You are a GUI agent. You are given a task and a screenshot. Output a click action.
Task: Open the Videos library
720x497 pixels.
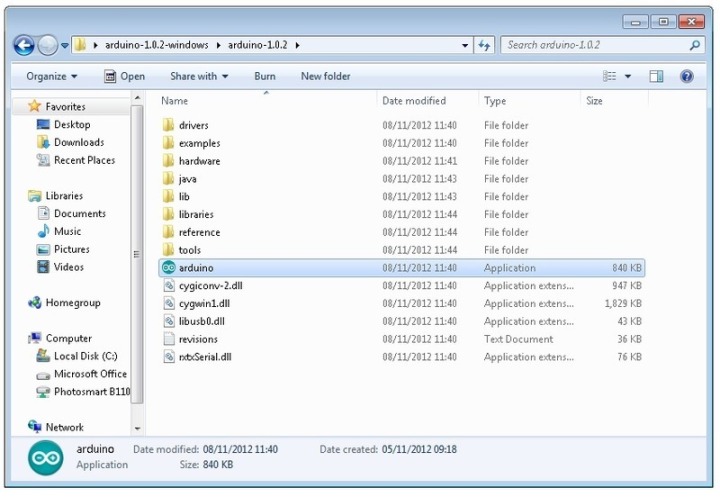tap(68, 267)
